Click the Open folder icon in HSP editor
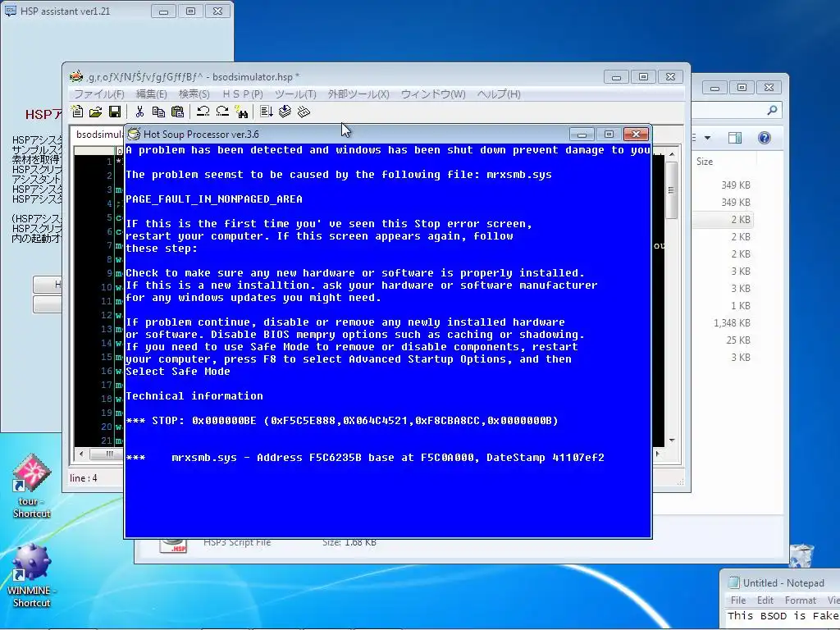This screenshot has width=840, height=630. pyautogui.click(x=96, y=112)
